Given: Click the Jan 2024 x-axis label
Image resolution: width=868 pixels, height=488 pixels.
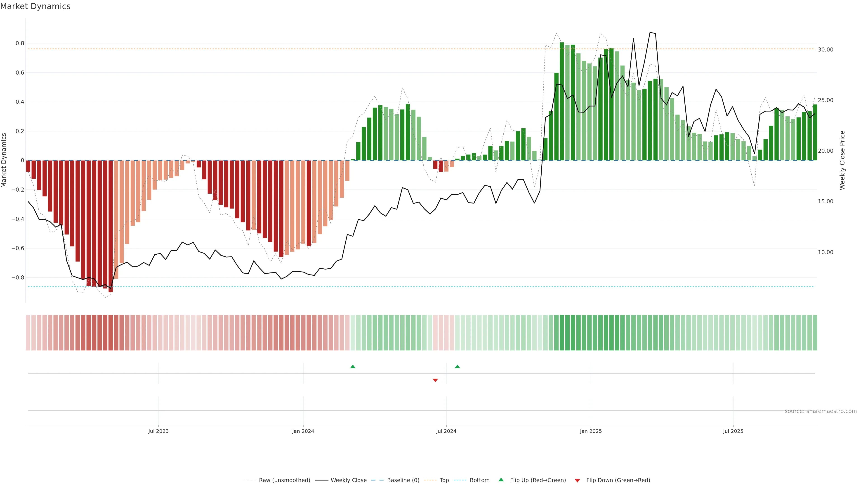Looking at the screenshot, I should [303, 431].
